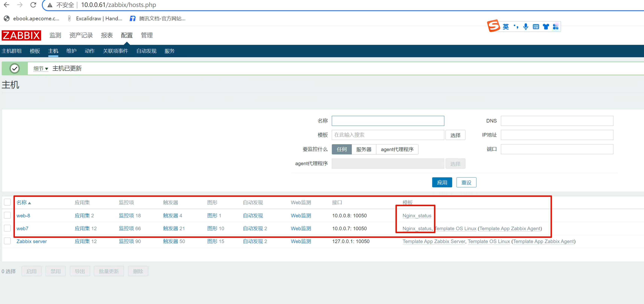Check the web-8 host checkbox
This screenshot has height=304, width=644.
pos(7,215)
